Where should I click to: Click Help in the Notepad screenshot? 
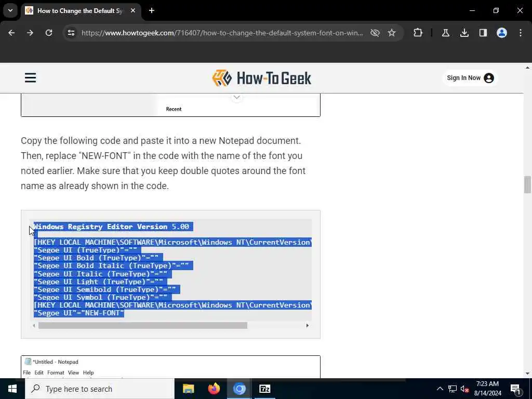(88, 373)
